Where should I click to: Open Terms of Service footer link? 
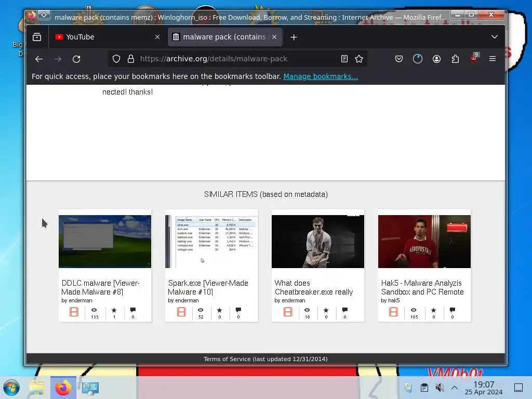(265, 359)
